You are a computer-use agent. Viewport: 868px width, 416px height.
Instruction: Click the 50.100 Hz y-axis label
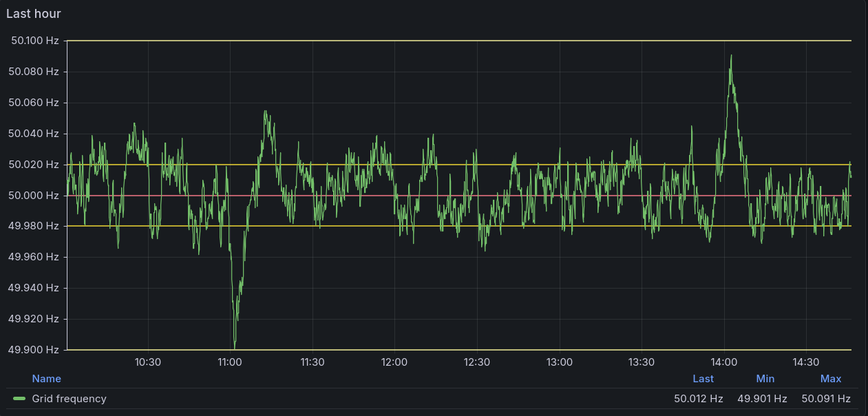point(34,41)
